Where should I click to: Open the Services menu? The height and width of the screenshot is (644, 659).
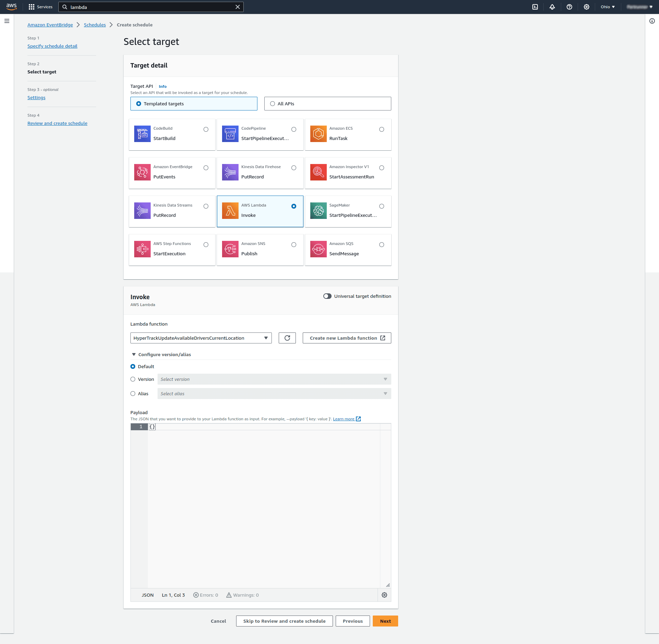pyautogui.click(x=41, y=7)
